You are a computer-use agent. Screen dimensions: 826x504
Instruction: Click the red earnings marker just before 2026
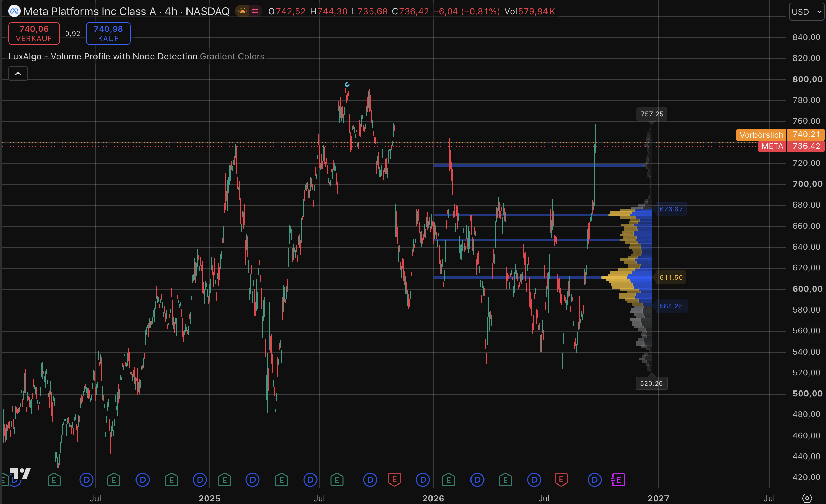tap(395, 480)
